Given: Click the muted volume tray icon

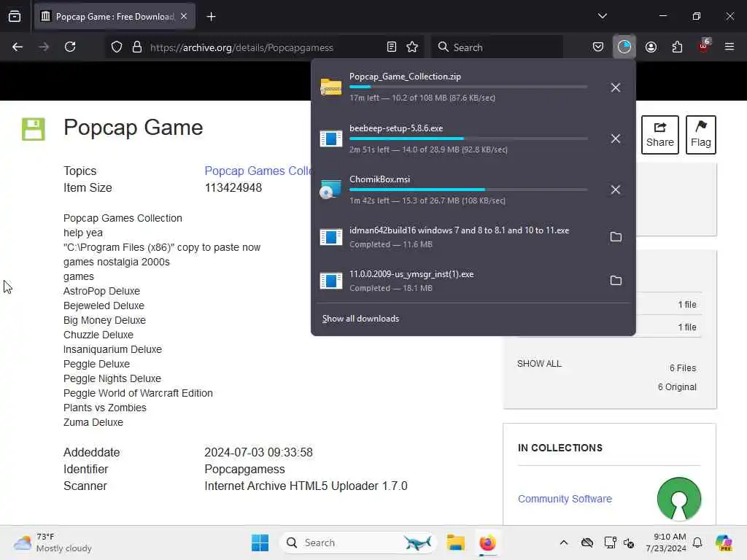Looking at the screenshot, I should pyautogui.click(x=629, y=542).
